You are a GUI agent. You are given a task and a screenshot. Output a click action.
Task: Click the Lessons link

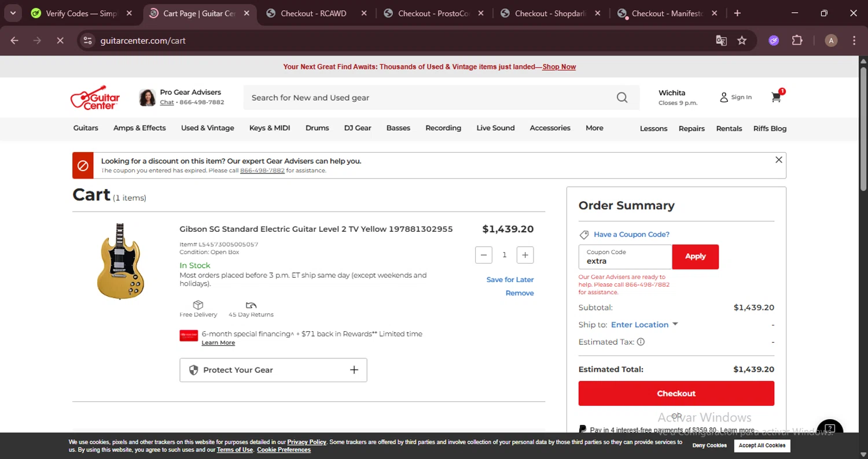(654, 128)
